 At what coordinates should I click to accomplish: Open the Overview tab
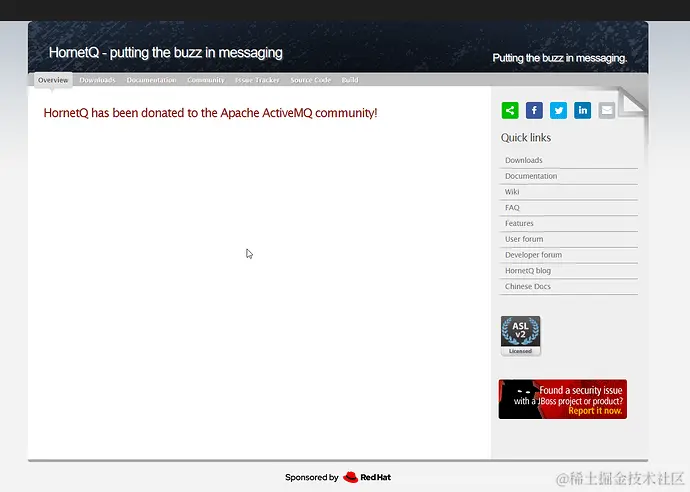(53, 80)
